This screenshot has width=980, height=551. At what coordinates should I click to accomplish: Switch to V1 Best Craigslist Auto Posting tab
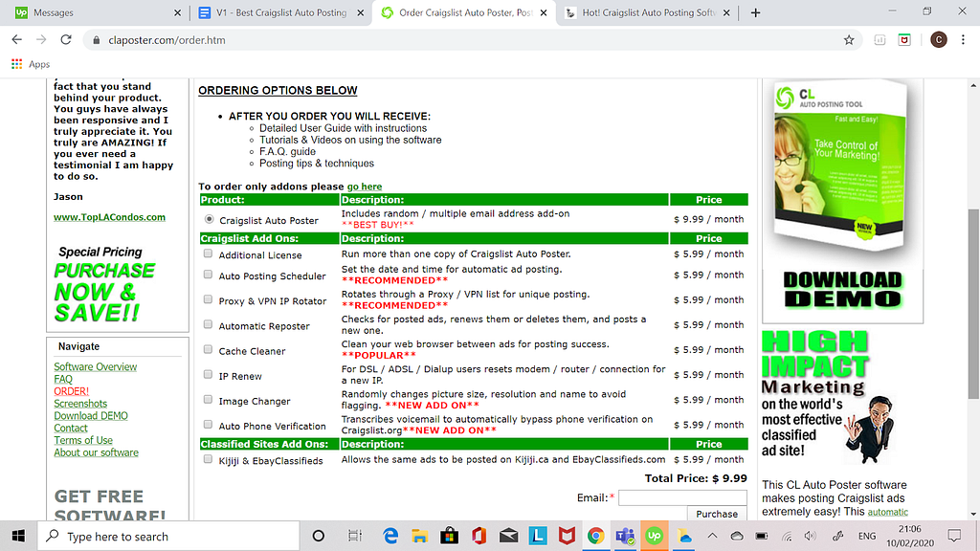279,12
